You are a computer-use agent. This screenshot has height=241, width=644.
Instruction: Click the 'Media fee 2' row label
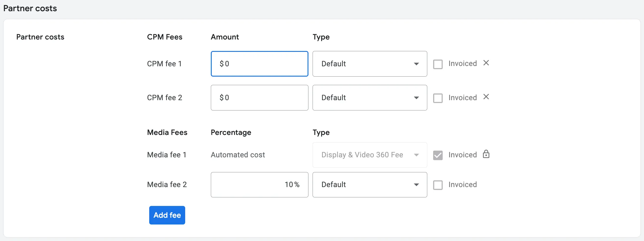click(167, 185)
